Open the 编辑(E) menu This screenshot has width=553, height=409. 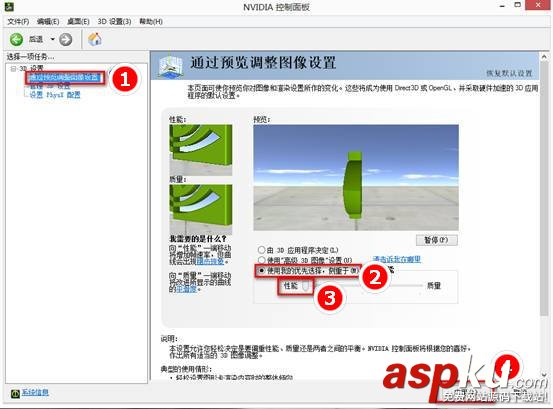(x=48, y=22)
